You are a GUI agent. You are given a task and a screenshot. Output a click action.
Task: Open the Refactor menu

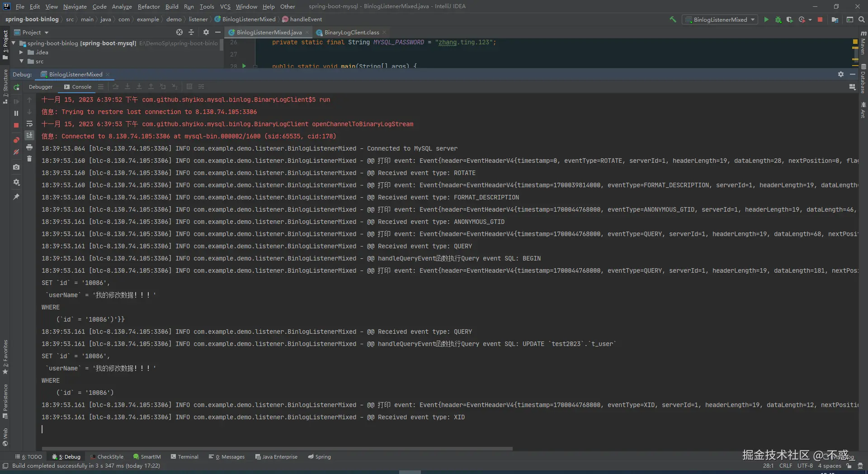coord(149,6)
